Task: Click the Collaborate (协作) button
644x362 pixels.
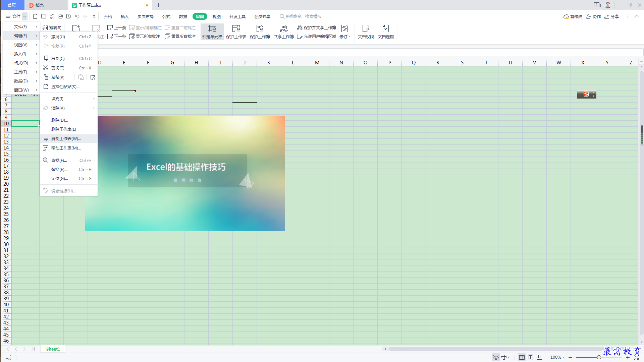Action: click(x=593, y=17)
